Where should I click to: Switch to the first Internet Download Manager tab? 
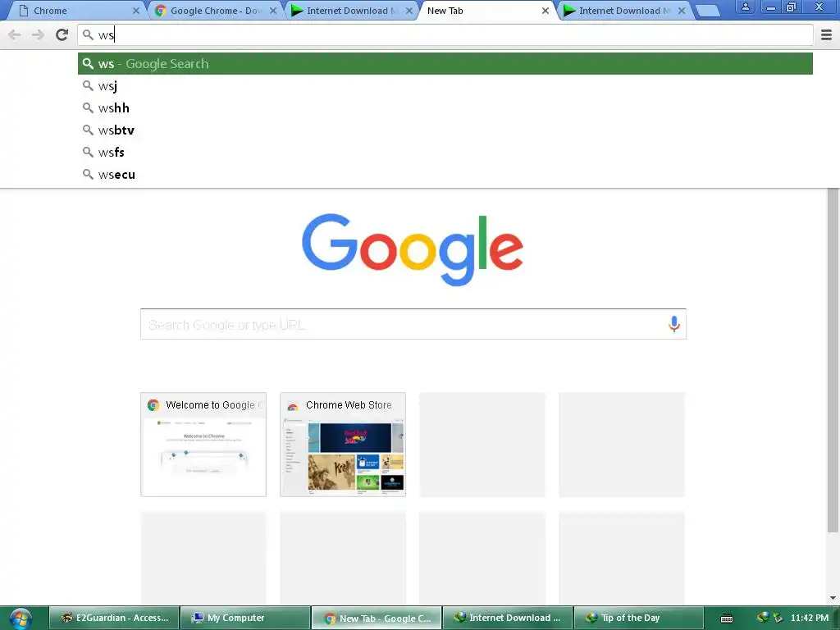coord(351,11)
